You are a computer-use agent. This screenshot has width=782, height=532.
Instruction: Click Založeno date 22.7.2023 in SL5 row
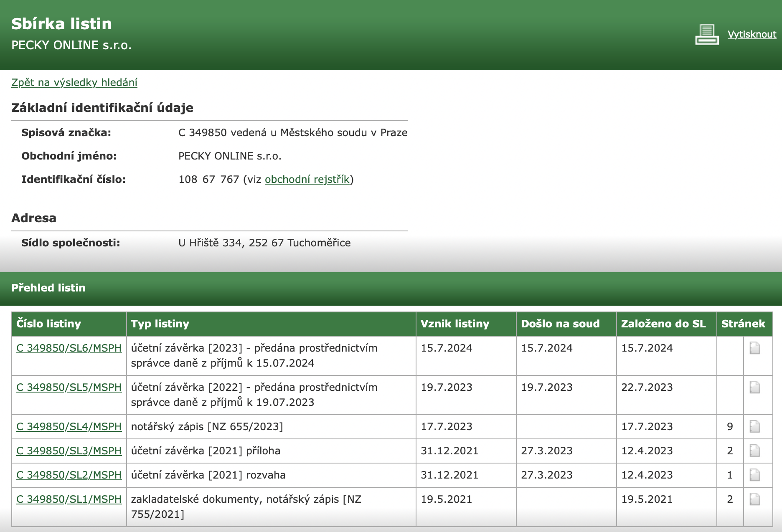tap(647, 387)
